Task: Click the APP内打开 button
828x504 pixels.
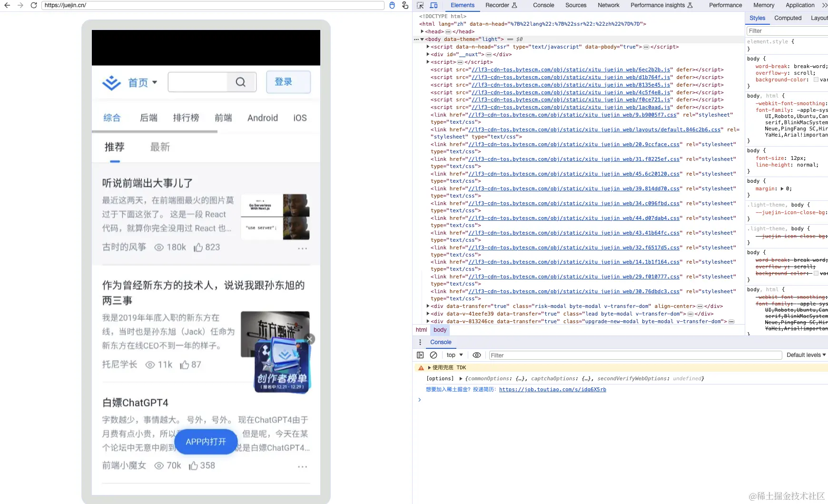Action: [206, 442]
